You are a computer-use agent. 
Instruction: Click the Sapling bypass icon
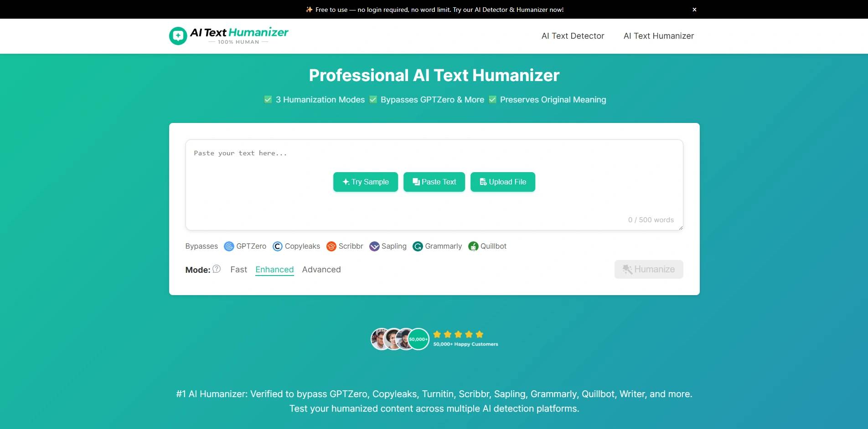click(x=375, y=246)
